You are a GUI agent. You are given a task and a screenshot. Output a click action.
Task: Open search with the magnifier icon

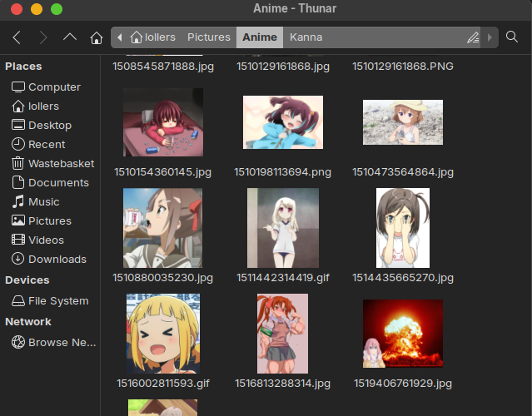tap(512, 37)
